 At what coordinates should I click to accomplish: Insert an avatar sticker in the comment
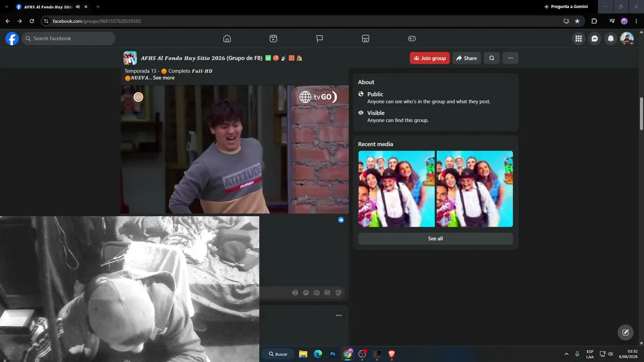coord(295,293)
